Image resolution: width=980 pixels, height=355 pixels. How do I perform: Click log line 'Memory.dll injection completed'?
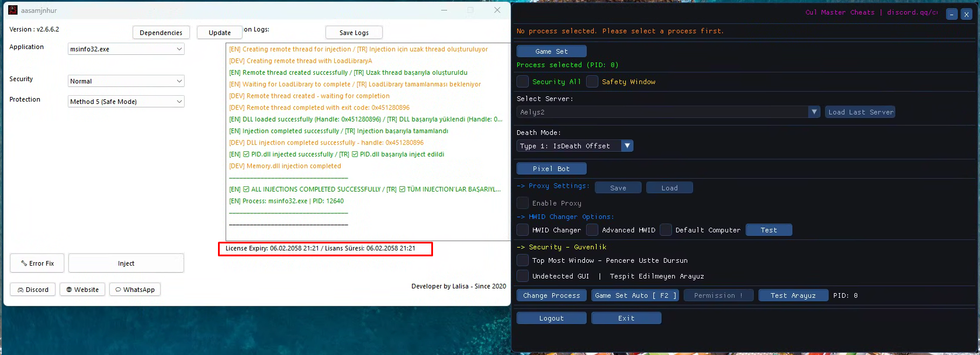pos(285,166)
